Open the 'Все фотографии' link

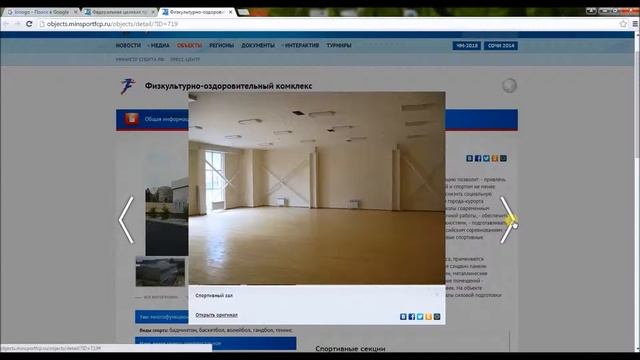[161, 297]
